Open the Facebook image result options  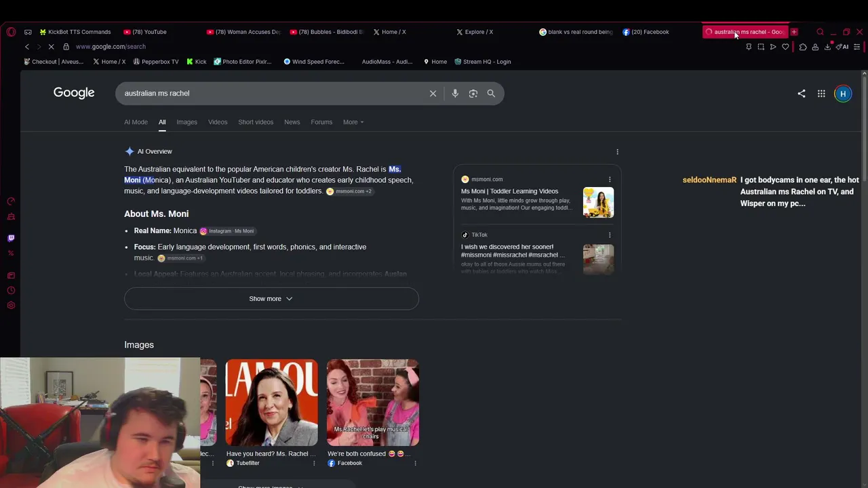415,464
